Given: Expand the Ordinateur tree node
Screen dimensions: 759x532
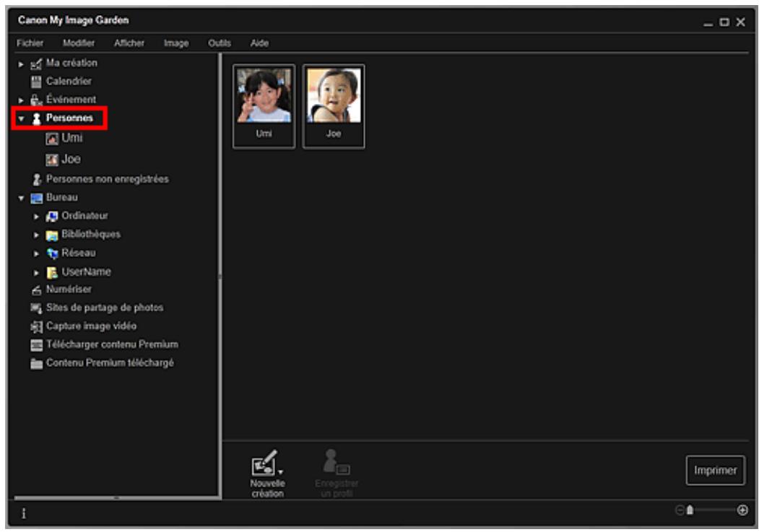Looking at the screenshot, I should coord(36,216).
